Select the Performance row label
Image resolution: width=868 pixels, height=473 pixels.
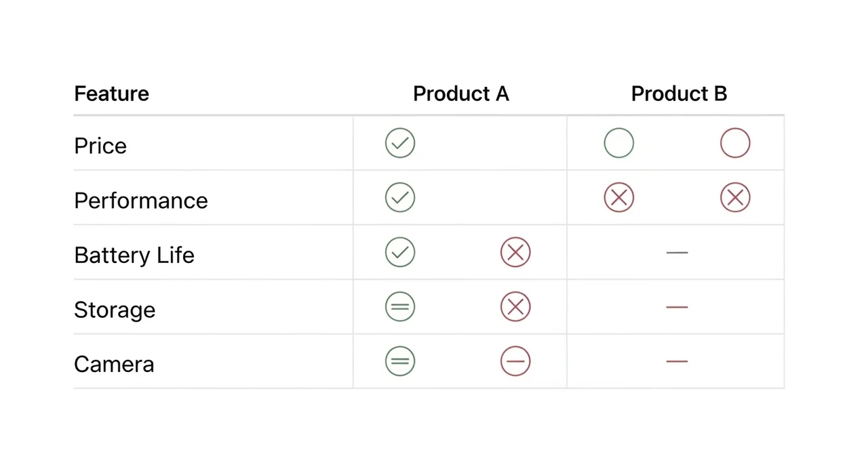click(141, 201)
